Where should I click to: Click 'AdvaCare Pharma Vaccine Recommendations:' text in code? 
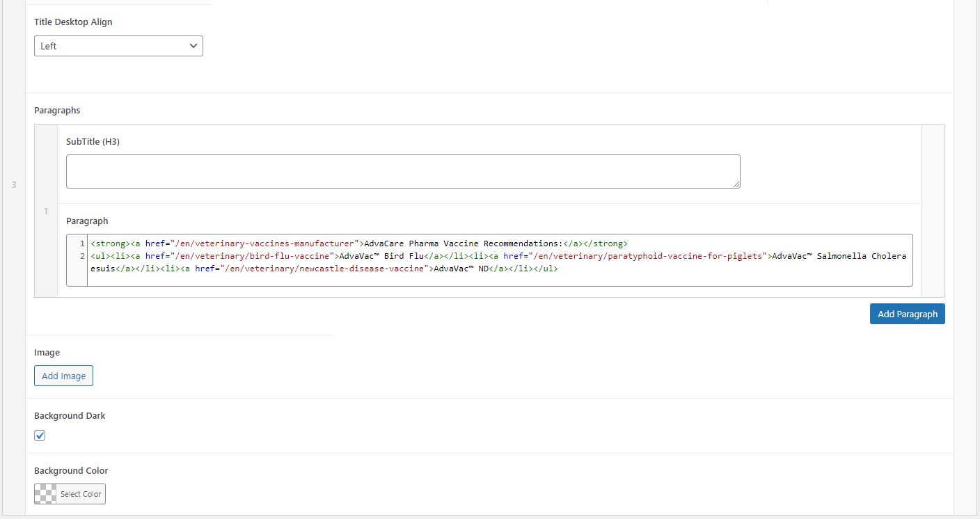click(x=463, y=243)
